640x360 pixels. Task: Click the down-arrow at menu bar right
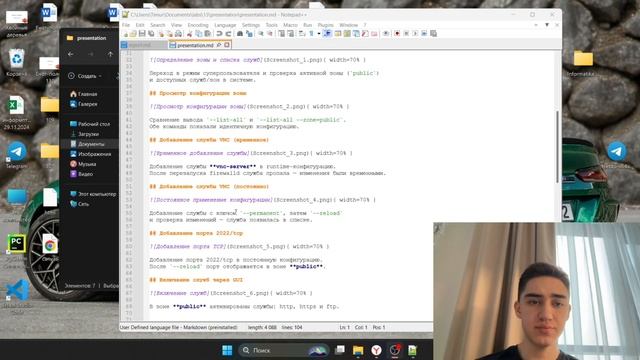[x=547, y=25]
